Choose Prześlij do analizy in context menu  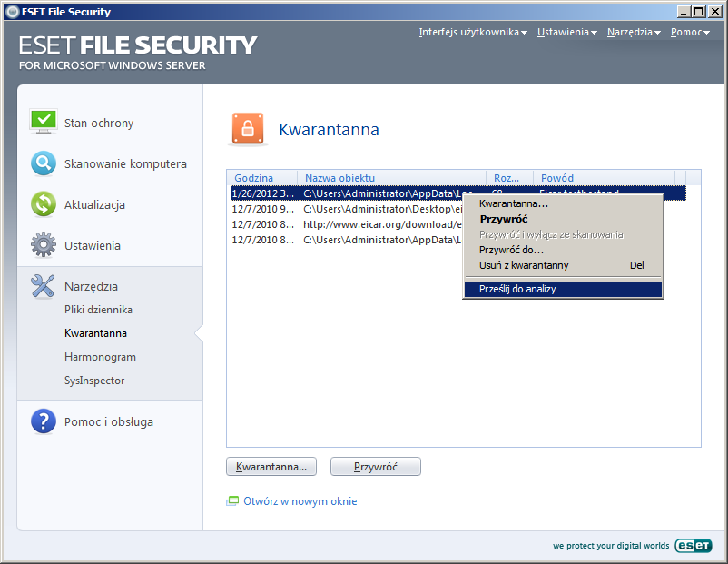563,289
